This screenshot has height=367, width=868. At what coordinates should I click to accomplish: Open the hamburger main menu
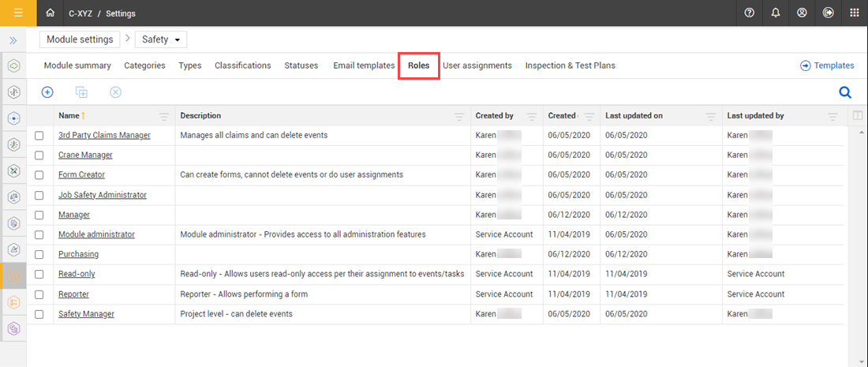17,13
